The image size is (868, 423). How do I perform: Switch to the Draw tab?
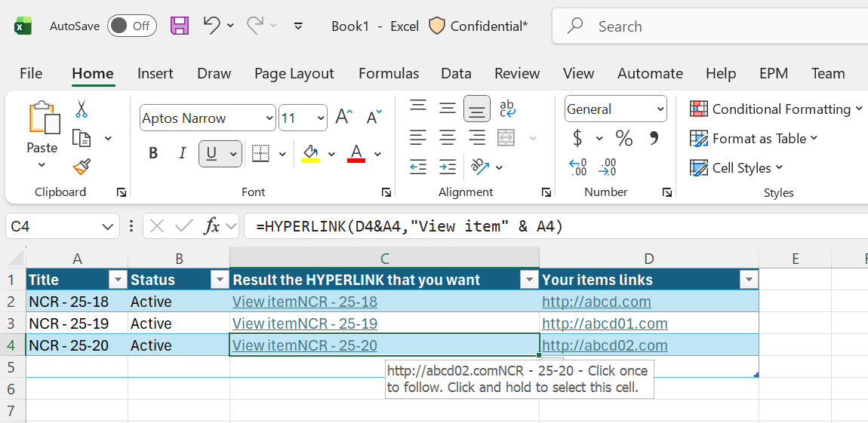coord(214,74)
